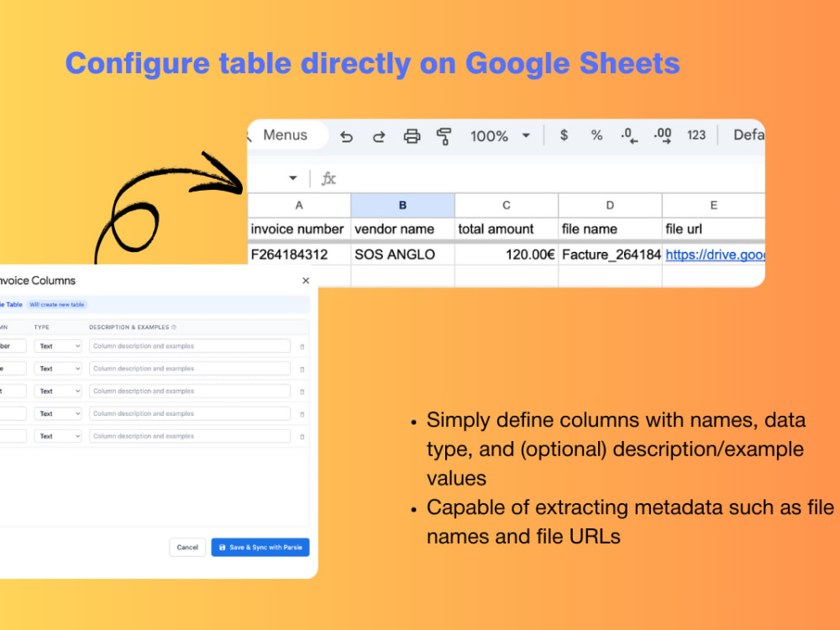Click description field in third column row
This screenshot has height=630, width=840.
pos(190,391)
